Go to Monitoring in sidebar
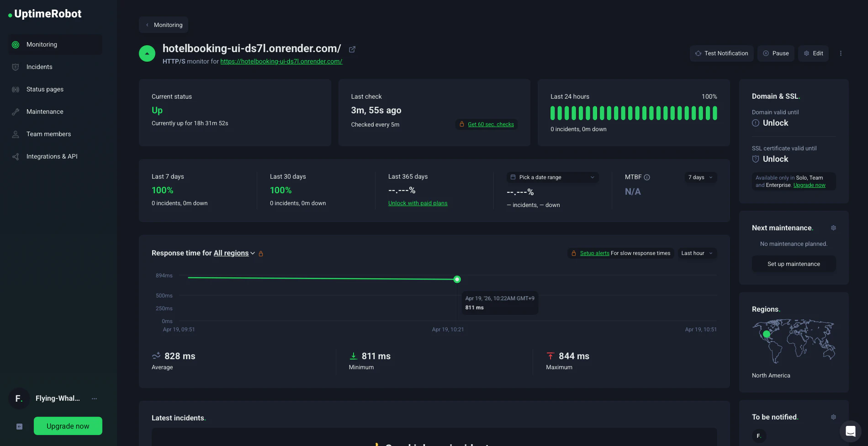 pyautogui.click(x=55, y=44)
